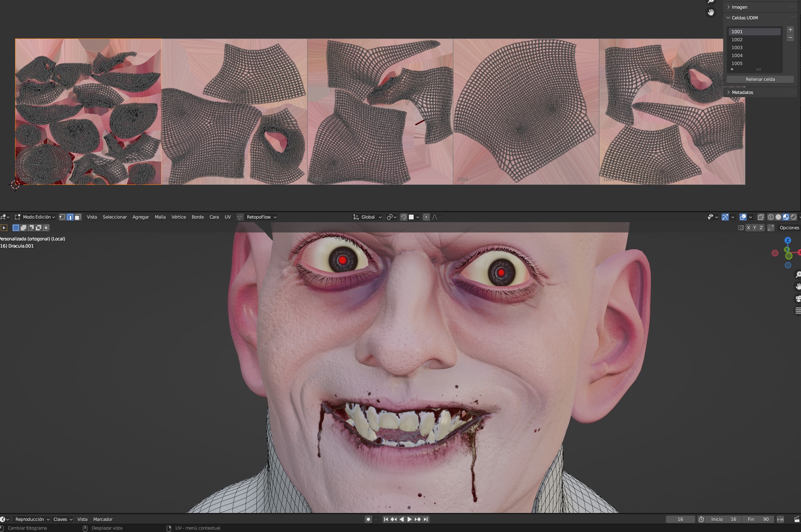
Task: Open the Marcador menu in timeline
Action: pos(103,519)
